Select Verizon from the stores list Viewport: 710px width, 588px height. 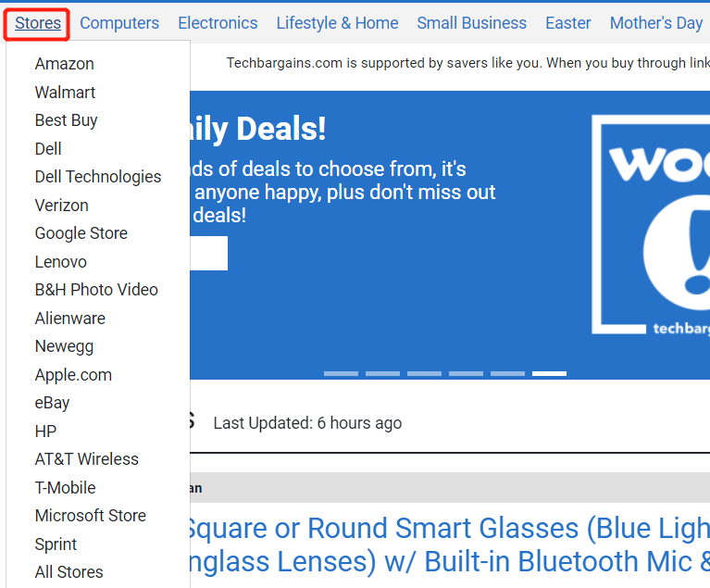pos(62,206)
